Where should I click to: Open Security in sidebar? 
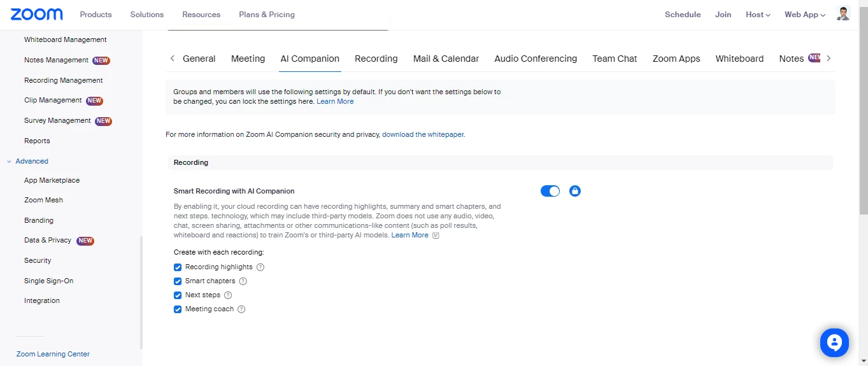tap(38, 260)
